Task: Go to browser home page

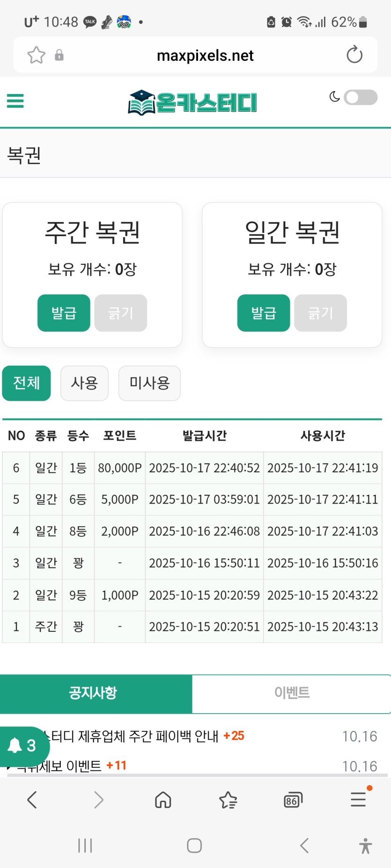Action: click(163, 800)
